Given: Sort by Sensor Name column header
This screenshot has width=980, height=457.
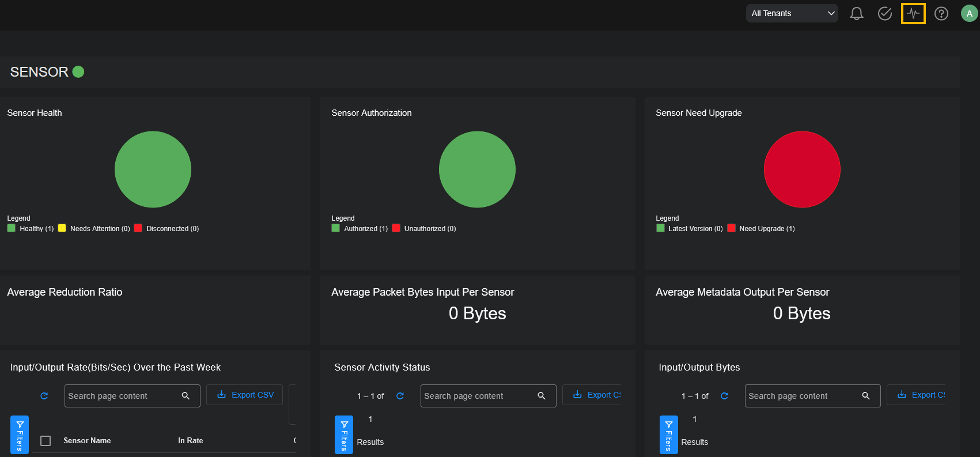Looking at the screenshot, I should 87,441.
